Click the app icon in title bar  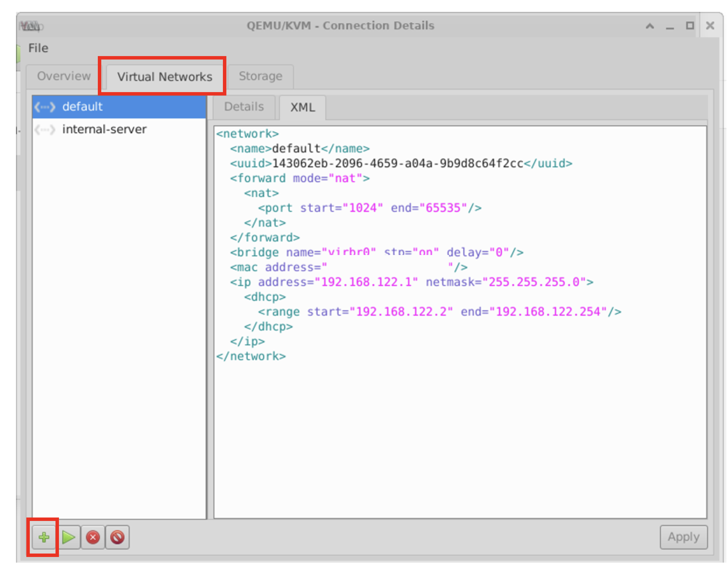(x=31, y=26)
